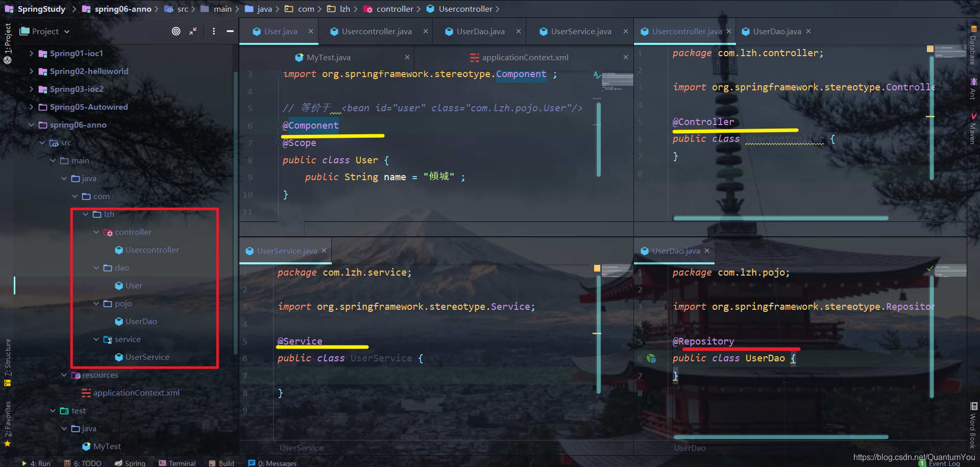980x467 pixels.
Task: Click the User breadcrumb below User.java editor
Action: [293, 230]
